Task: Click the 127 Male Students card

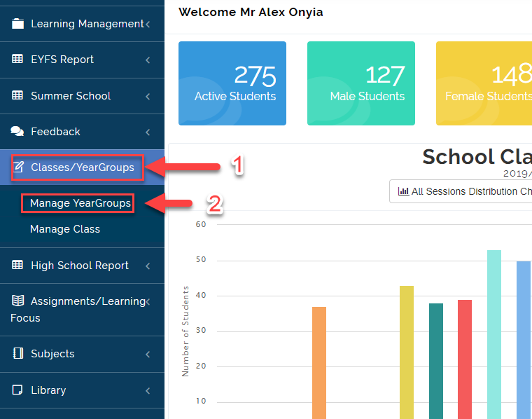Action: 361,83
